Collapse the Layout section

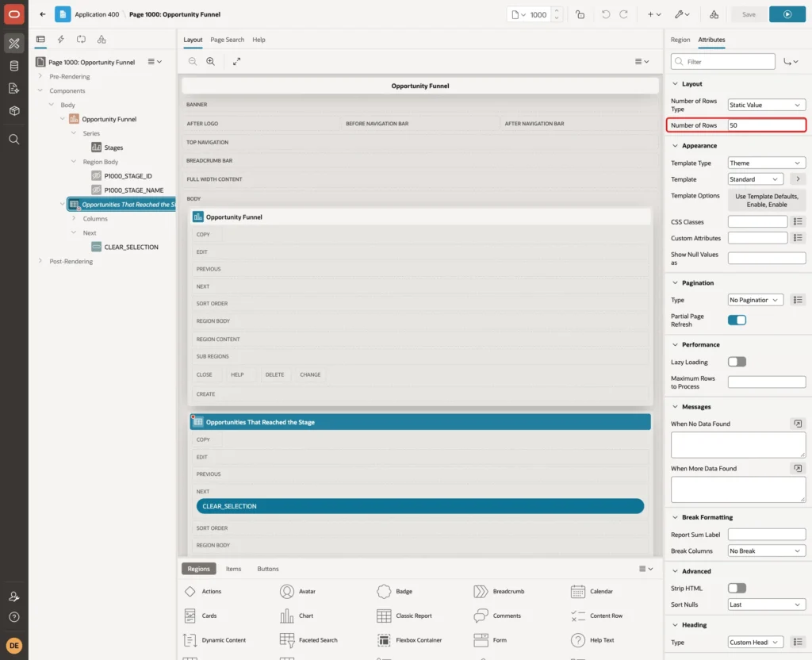675,84
